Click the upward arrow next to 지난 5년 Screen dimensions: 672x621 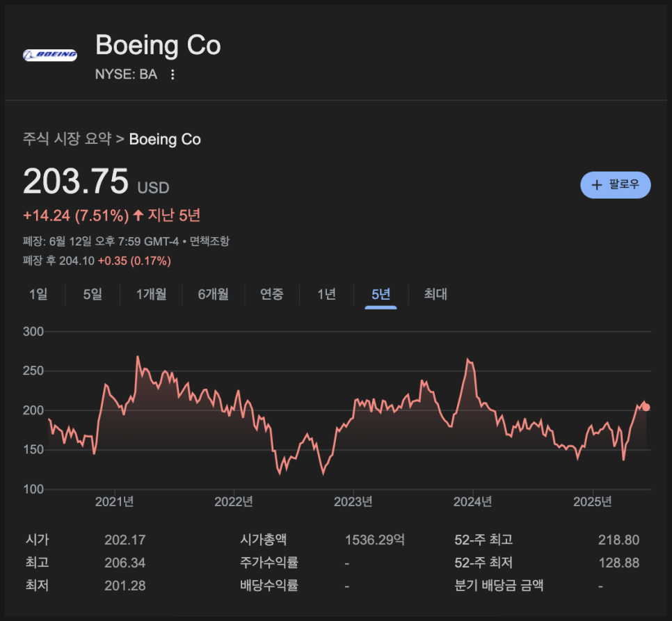click(138, 215)
